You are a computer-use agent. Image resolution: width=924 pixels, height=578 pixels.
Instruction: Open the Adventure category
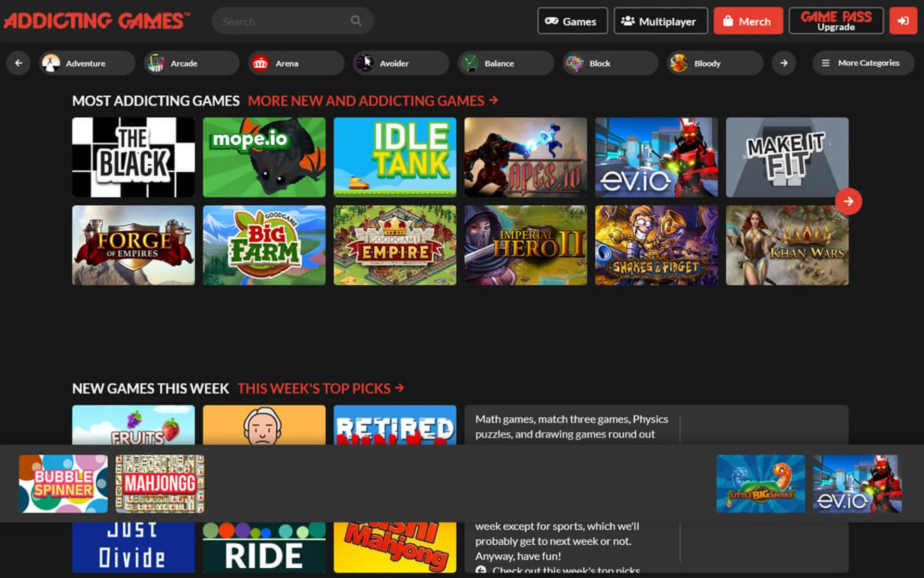tap(87, 63)
